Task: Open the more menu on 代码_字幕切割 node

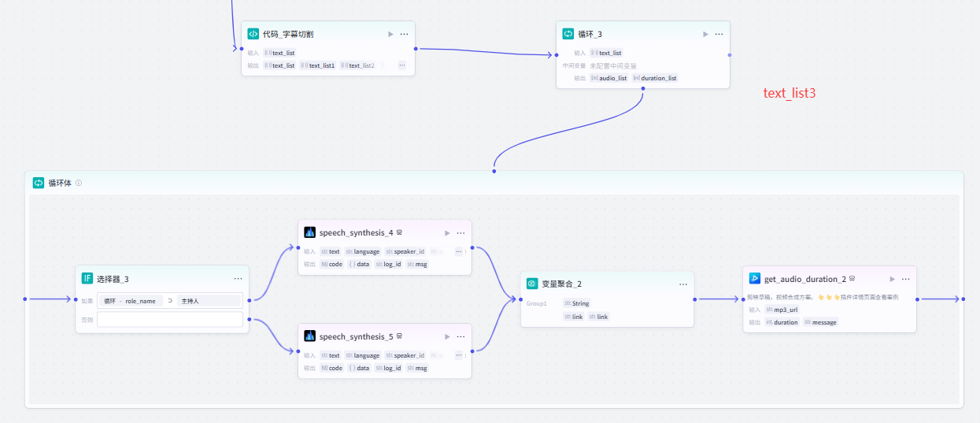Action: click(404, 34)
